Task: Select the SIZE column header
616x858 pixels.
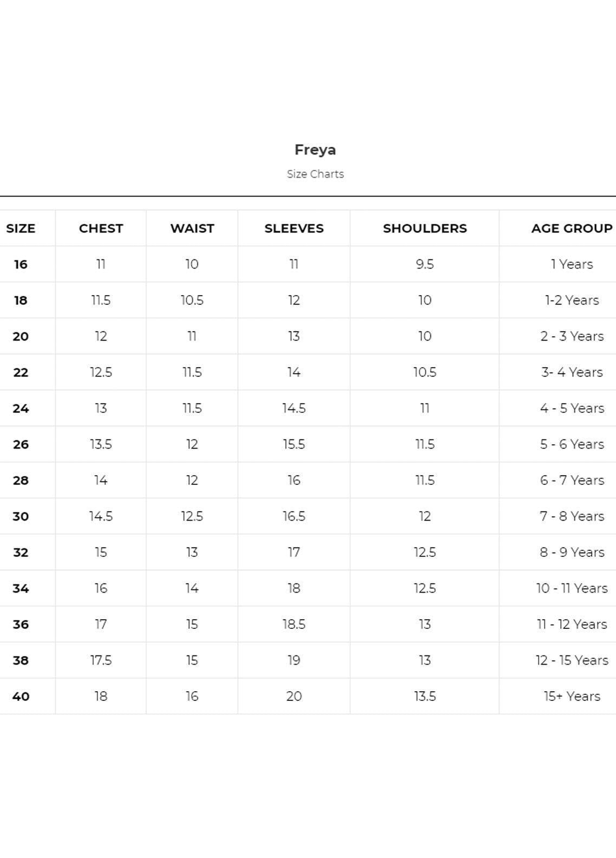Action: (21, 229)
